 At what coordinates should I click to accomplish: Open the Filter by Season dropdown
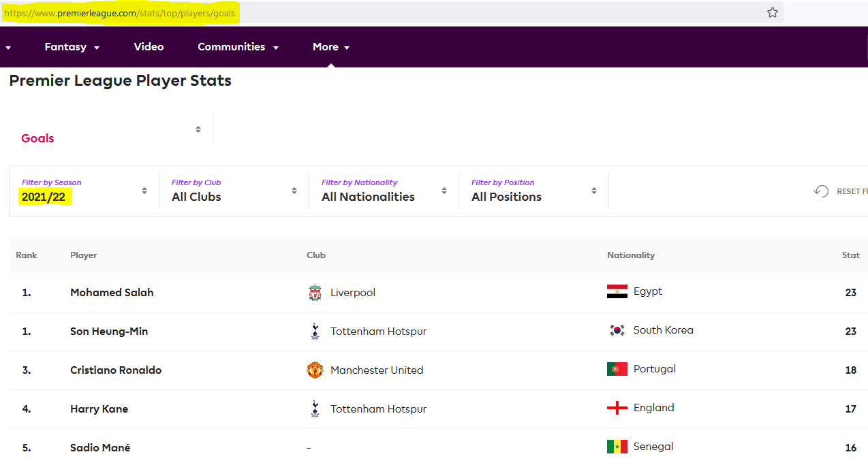[x=84, y=191]
